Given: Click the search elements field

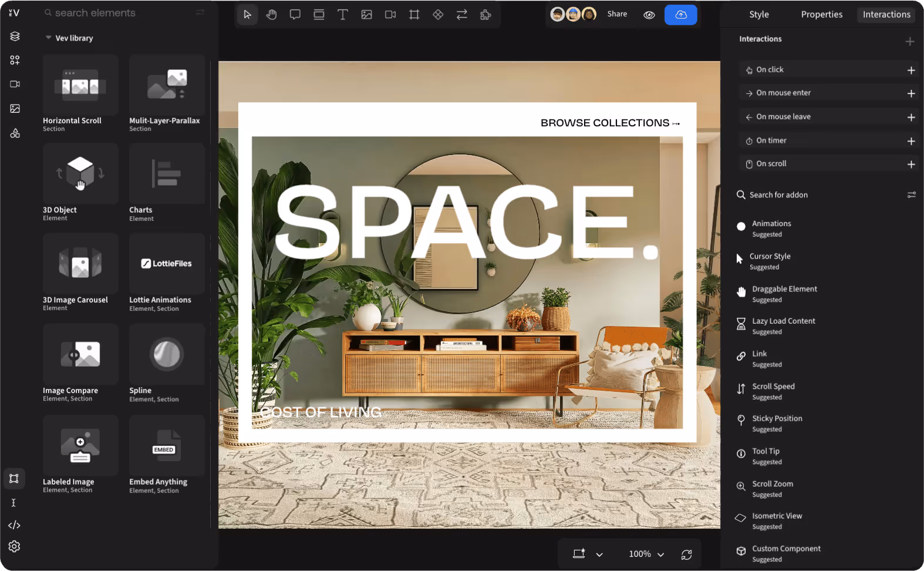Looking at the screenshot, I should pyautogui.click(x=117, y=13).
